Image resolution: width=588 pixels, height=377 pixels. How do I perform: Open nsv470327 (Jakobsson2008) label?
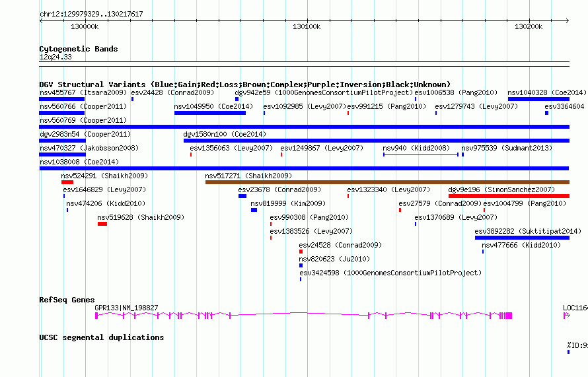(89, 148)
